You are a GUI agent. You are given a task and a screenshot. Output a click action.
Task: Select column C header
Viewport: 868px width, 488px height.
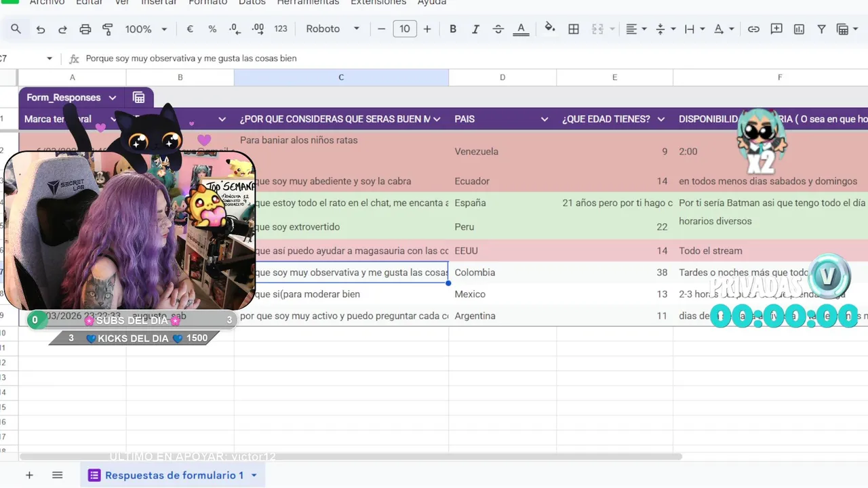[x=341, y=77]
